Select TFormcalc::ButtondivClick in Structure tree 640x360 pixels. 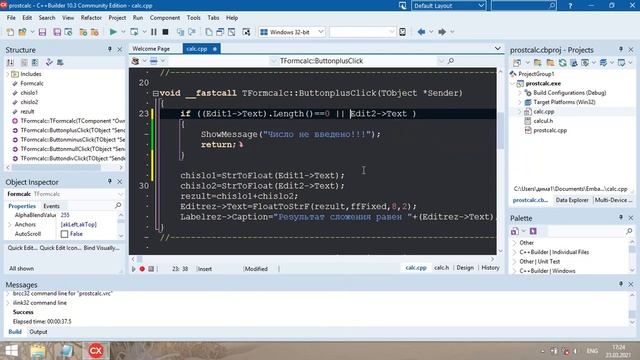click(73, 158)
